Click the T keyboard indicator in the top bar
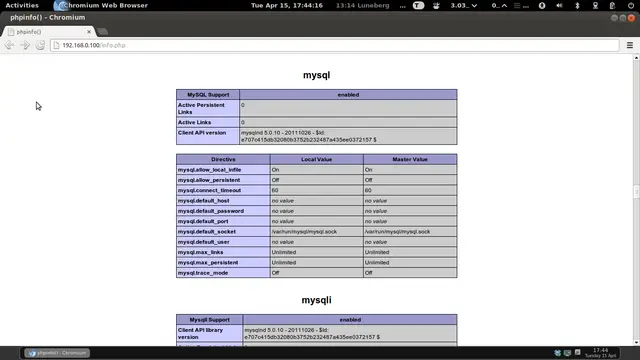640x360 pixels. 418,5
